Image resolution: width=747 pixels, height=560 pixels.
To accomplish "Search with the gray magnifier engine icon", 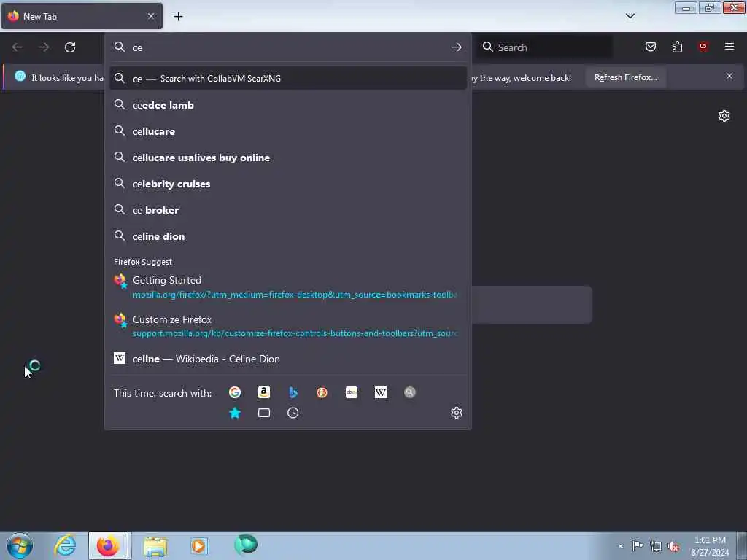I will 410,392.
